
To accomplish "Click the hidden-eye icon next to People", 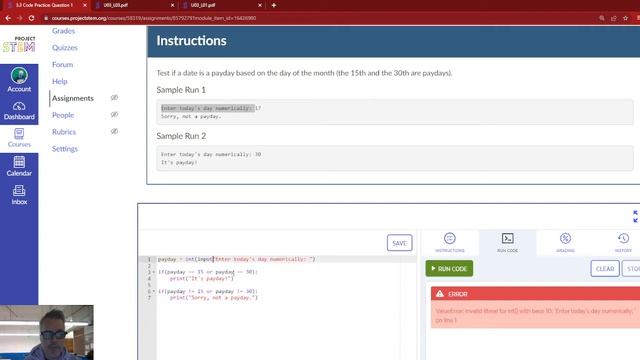I will tap(114, 115).
